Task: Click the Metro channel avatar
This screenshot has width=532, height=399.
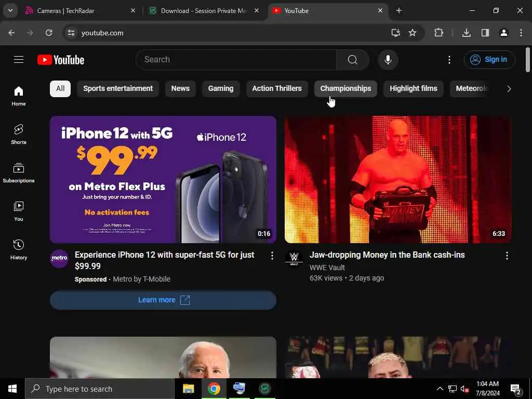Action: [59, 259]
